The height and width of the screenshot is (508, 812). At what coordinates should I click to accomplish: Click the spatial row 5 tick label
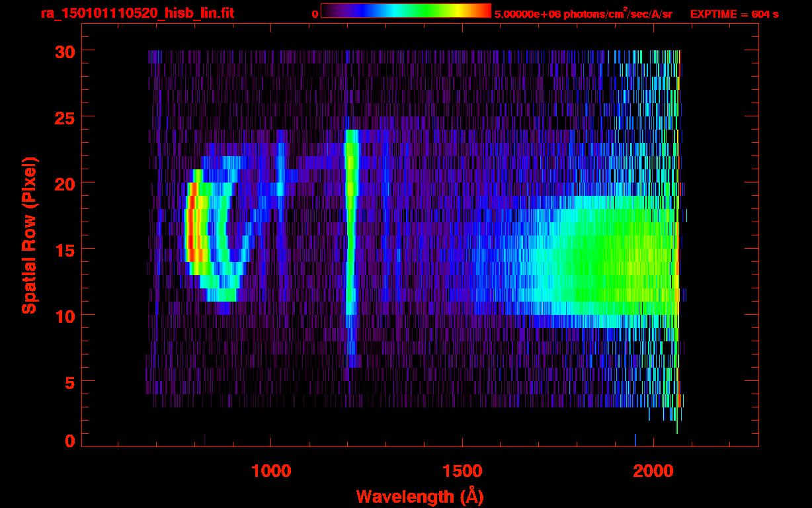coord(70,382)
